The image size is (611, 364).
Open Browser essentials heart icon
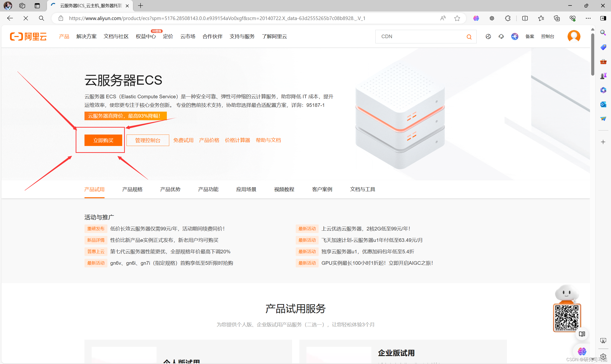click(x=573, y=18)
